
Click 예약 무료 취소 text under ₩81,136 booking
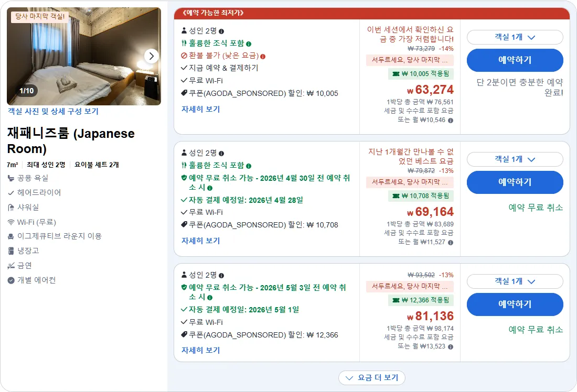(x=536, y=330)
